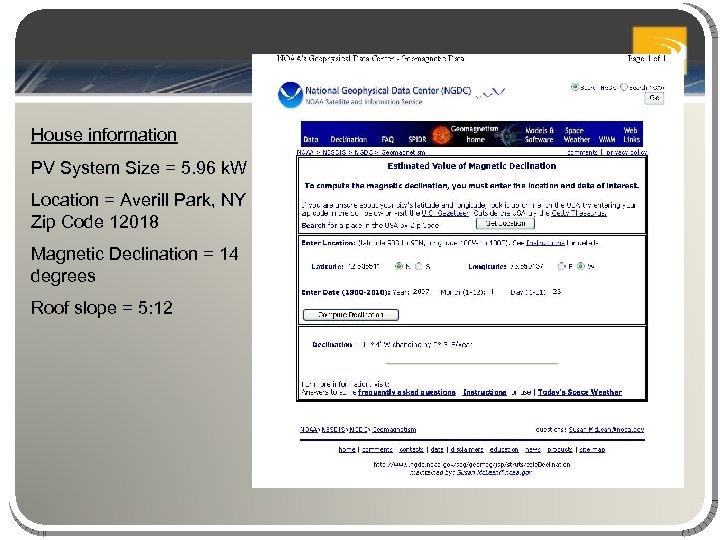Follow the Getty Thesaurus link

point(579,213)
